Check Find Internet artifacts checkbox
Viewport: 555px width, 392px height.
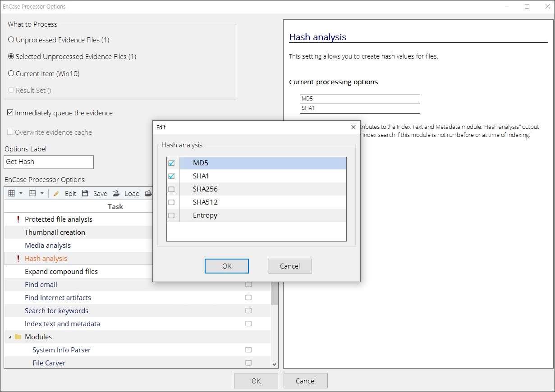click(x=248, y=298)
